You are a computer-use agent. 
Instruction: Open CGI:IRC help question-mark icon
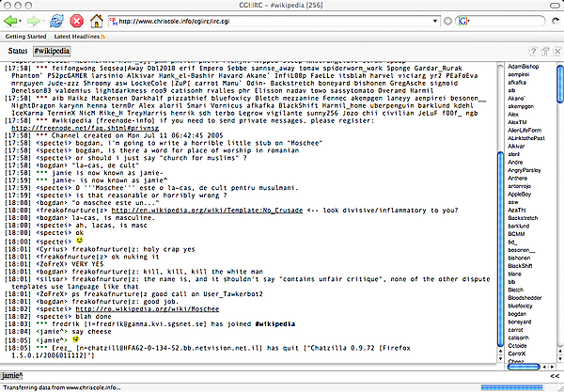pos(534,52)
